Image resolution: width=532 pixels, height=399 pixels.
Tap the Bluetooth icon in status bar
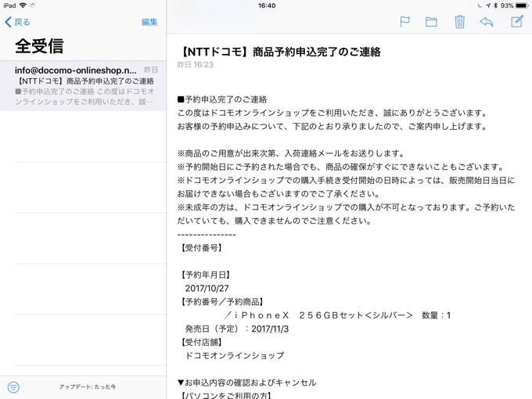point(495,5)
